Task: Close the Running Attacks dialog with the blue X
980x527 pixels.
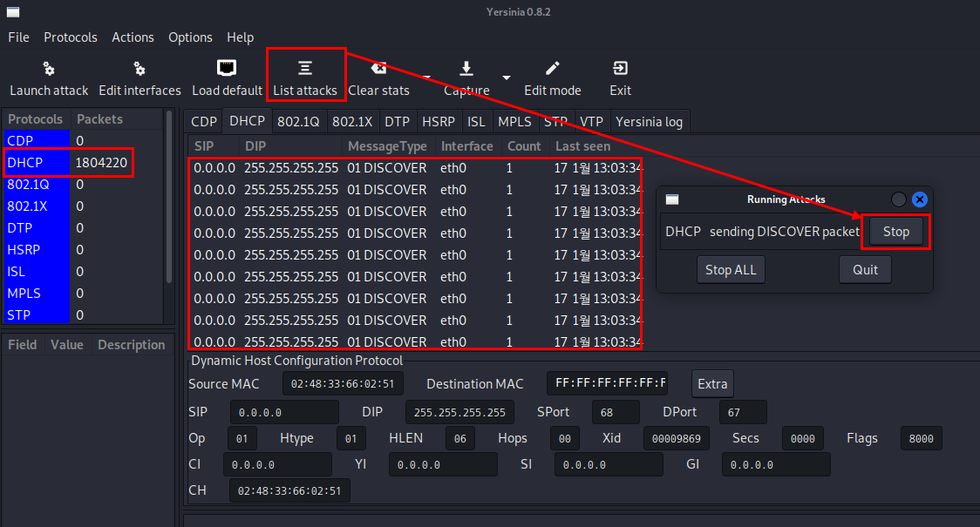Action: pos(919,199)
